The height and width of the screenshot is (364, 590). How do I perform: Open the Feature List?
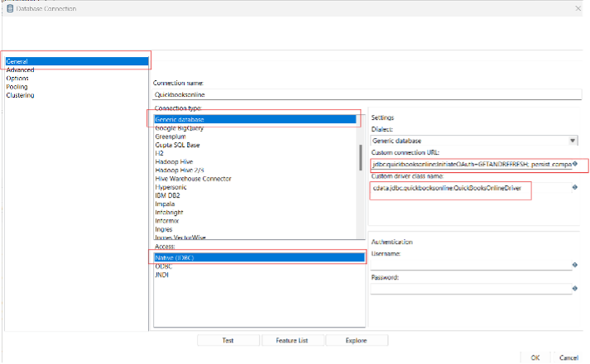click(291, 340)
